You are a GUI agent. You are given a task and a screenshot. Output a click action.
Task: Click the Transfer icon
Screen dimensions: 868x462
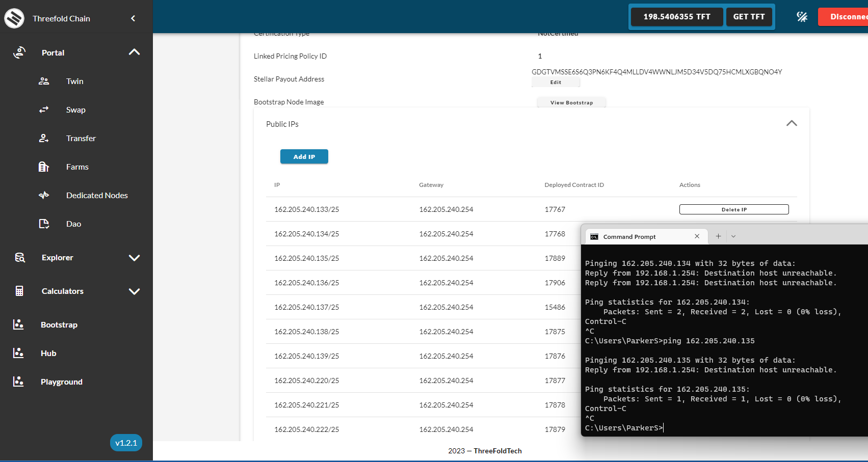point(44,138)
